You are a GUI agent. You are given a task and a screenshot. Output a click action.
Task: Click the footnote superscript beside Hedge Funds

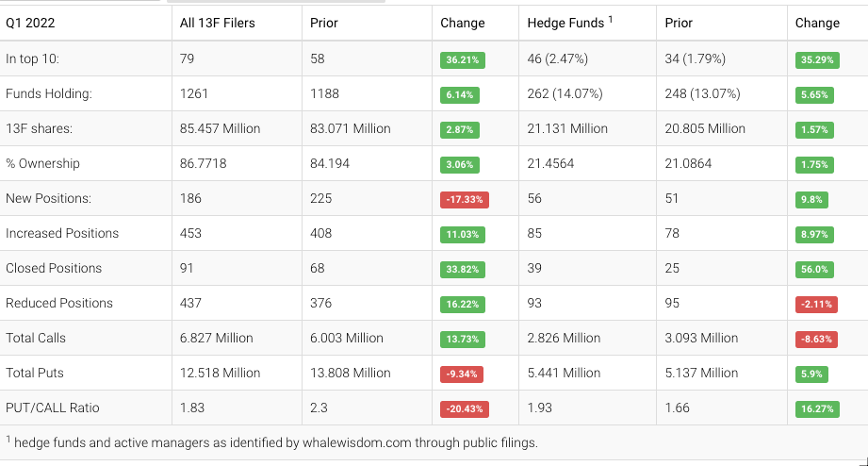611,20
